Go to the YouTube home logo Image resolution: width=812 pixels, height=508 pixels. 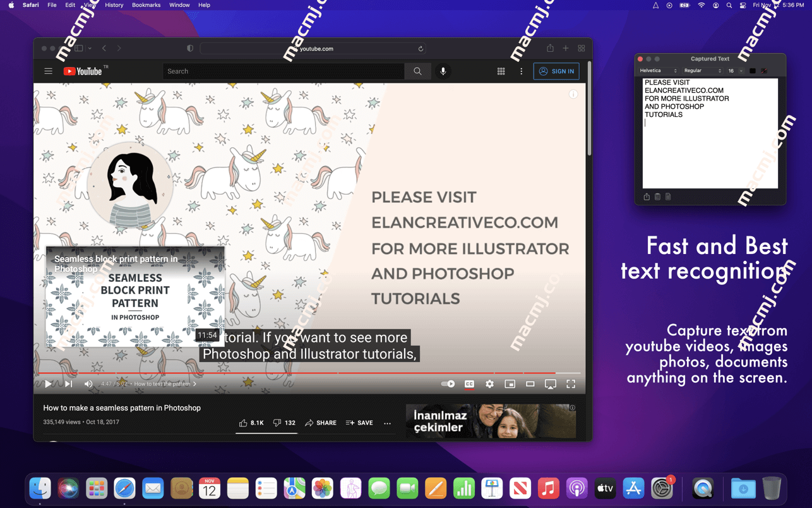[x=83, y=71]
